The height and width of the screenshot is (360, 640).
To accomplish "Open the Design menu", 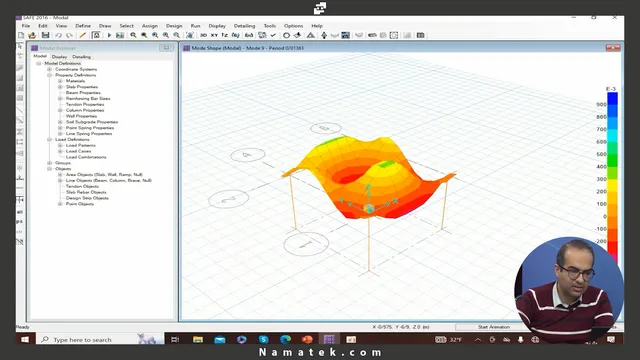I will pos(174,26).
